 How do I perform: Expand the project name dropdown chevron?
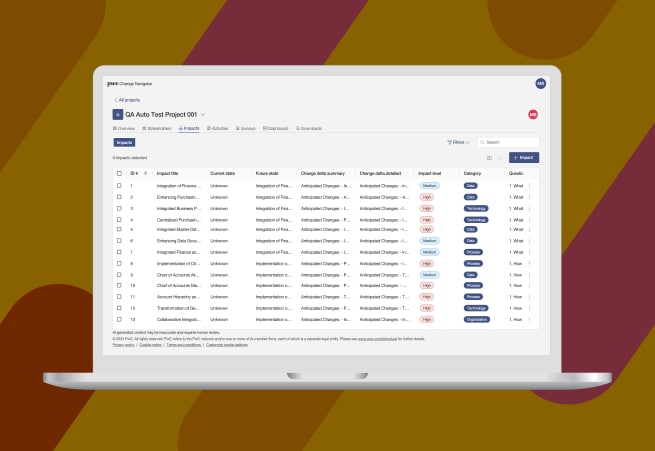[x=203, y=115]
